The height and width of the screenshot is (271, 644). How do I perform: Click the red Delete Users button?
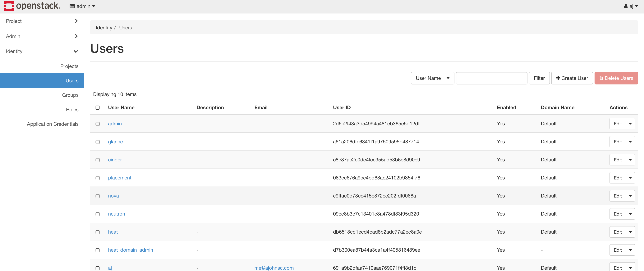click(616, 78)
